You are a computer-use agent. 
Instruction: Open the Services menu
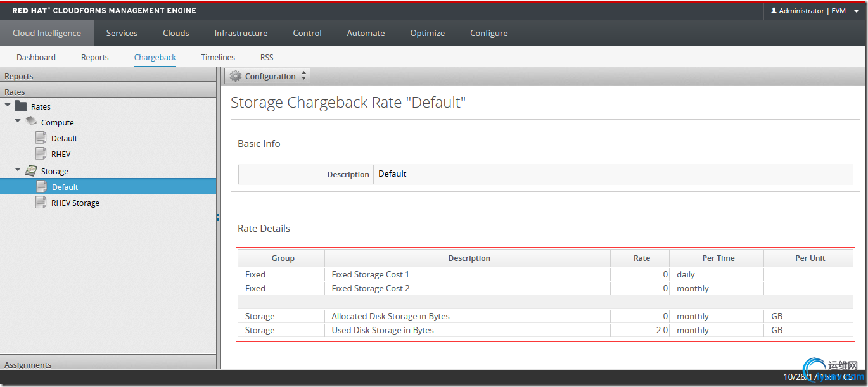[122, 33]
